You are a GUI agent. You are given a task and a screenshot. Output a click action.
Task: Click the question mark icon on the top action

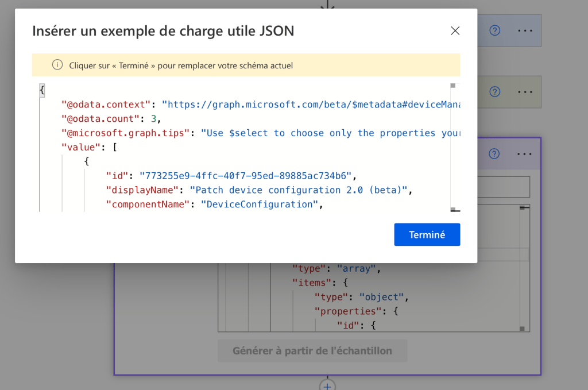pyautogui.click(x=494, y=30)
